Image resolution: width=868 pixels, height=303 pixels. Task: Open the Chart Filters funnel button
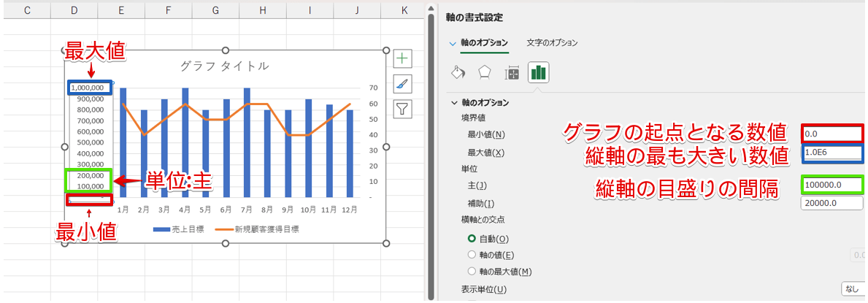(x=403, y=109)
